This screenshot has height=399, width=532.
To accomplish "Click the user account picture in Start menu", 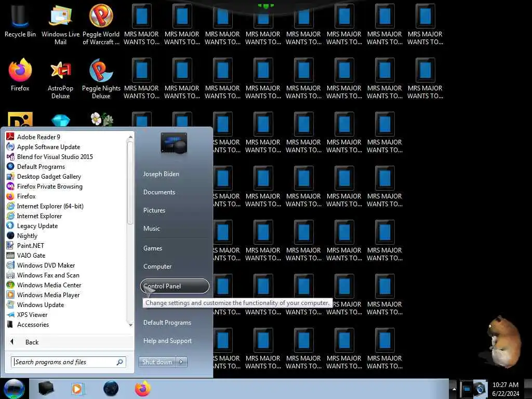I will (174, 143).
